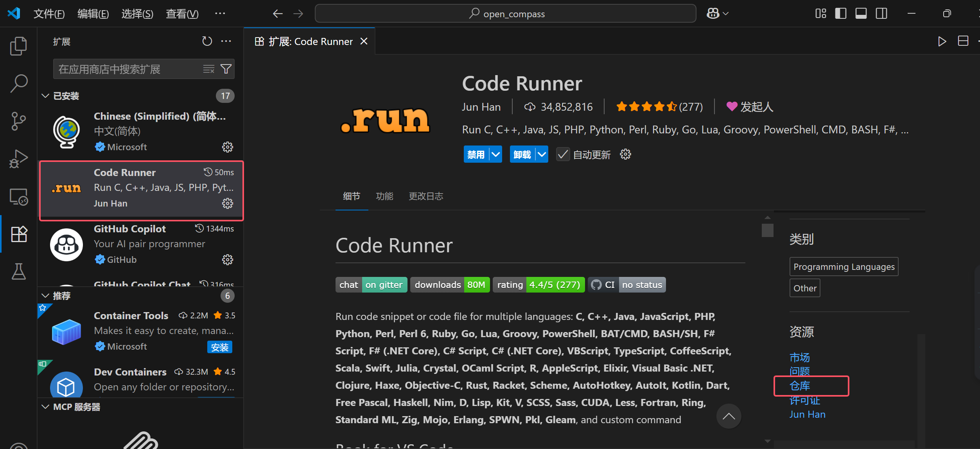Toggle the primary side bar visibility
Viewport: 980px width, 449px height.
840,14
